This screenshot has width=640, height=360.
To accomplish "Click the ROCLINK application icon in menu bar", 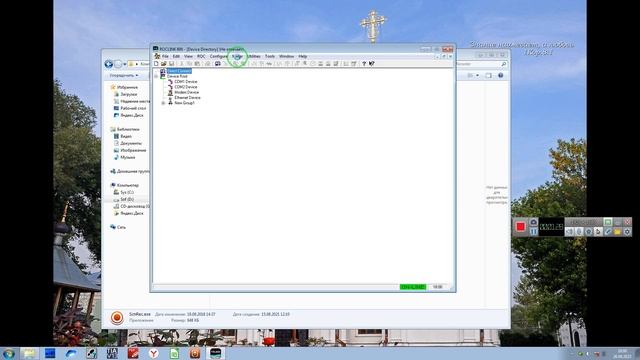I will (x=157, y=56).
